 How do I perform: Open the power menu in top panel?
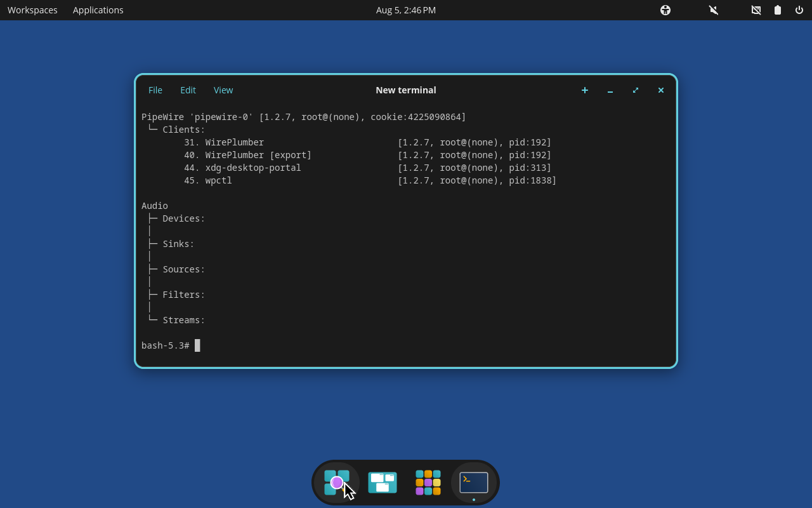[799, 10]
